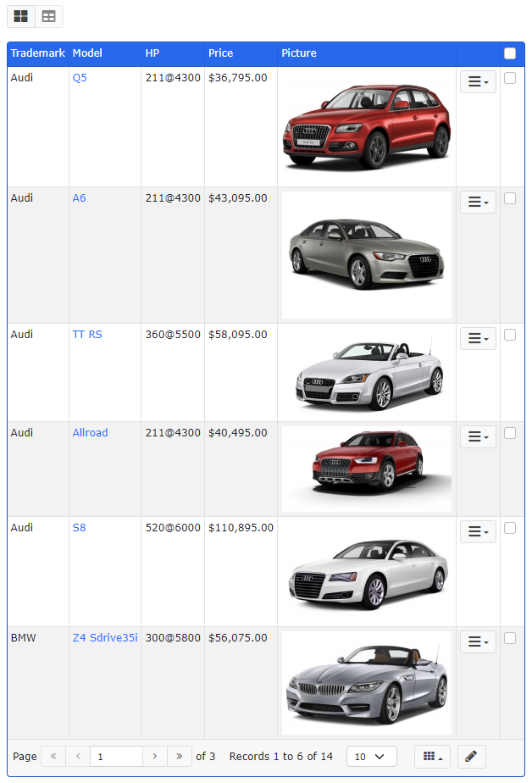The height and width of the screenshot is (783, 532).
Task: Sort by the Price column header
Action: click(x=221, y=53)
